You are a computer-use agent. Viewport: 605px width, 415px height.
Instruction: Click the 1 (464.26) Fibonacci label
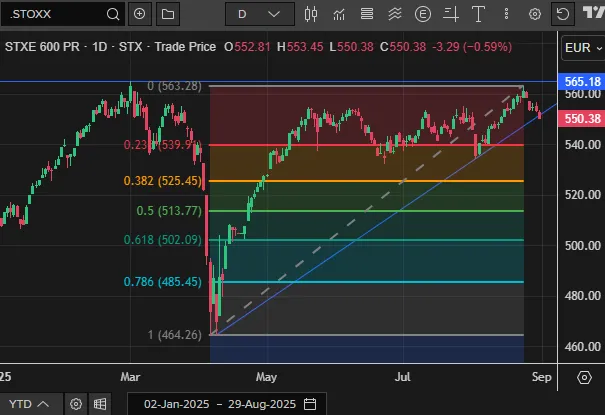(x=175, y=334)
